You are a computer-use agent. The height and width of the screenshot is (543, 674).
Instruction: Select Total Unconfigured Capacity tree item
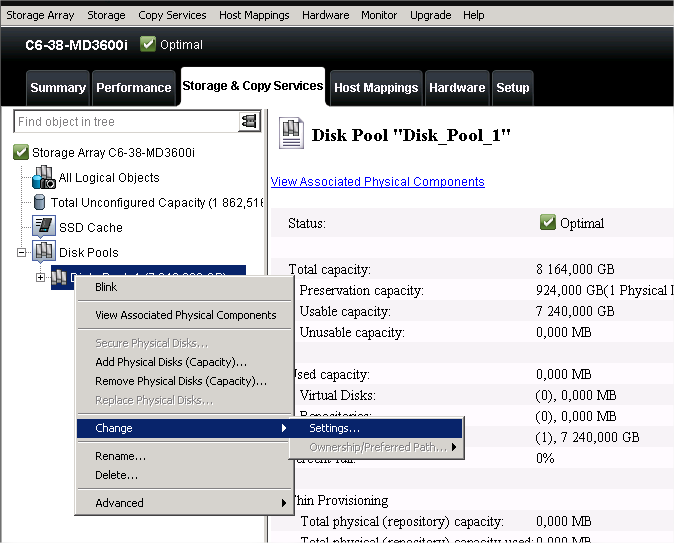point(157,202)
